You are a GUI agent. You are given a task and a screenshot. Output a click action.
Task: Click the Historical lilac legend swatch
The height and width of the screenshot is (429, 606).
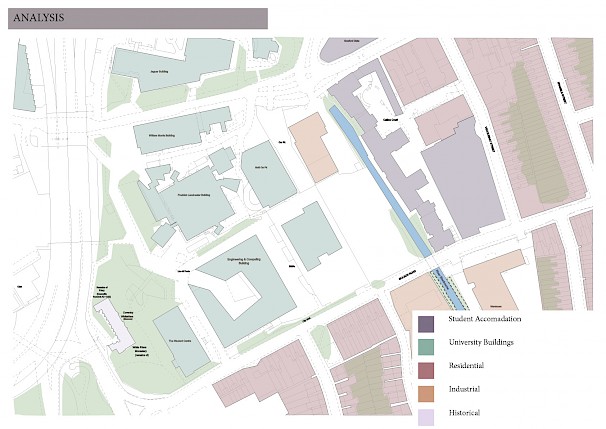click(x=426, y=415)
